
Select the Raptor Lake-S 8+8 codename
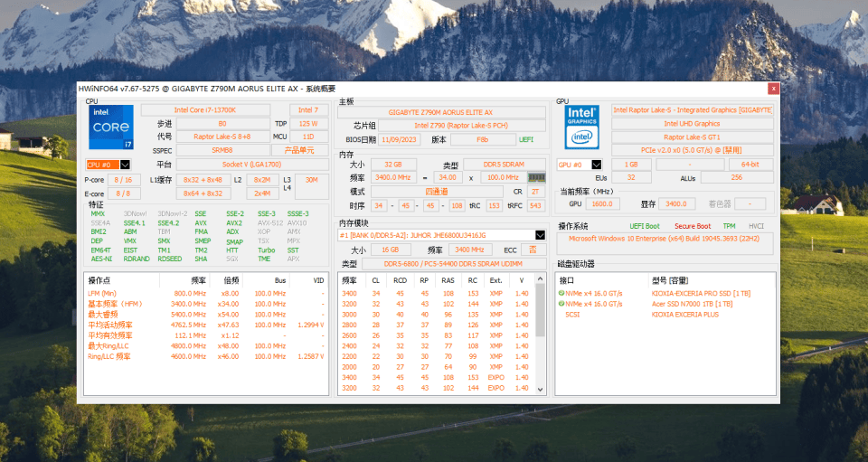[x=222, y=137]
